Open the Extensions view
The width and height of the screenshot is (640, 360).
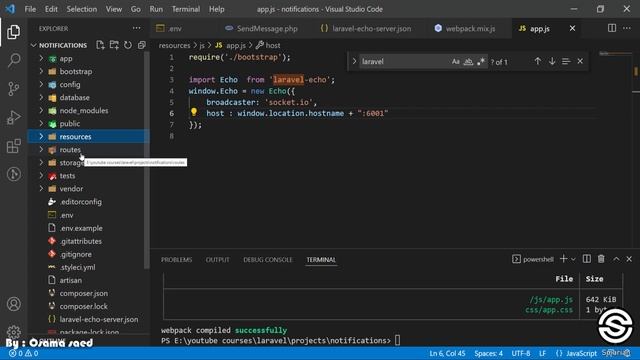point(13,146)
